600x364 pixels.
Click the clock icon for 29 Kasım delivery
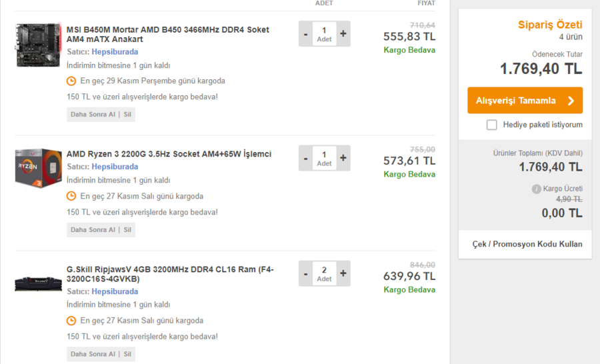pyautogui.click(x=71, y=81)
